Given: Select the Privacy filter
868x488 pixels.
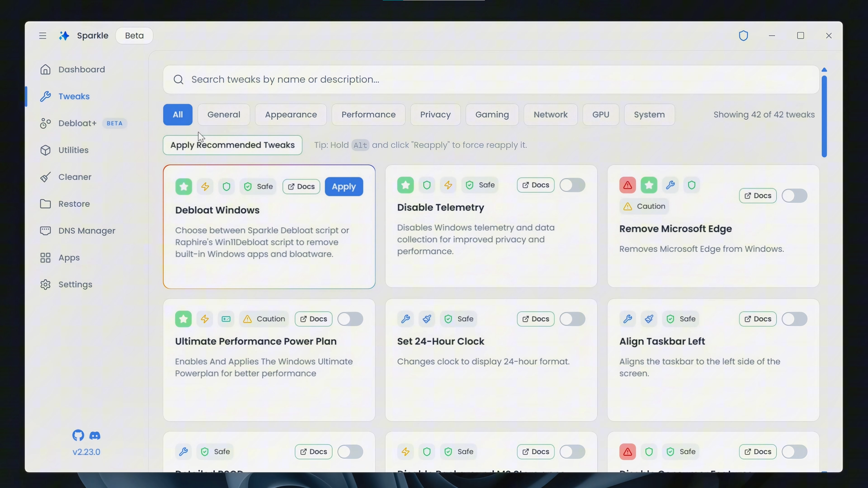Looking at the screenshot, I should click(x=435, y=115).
